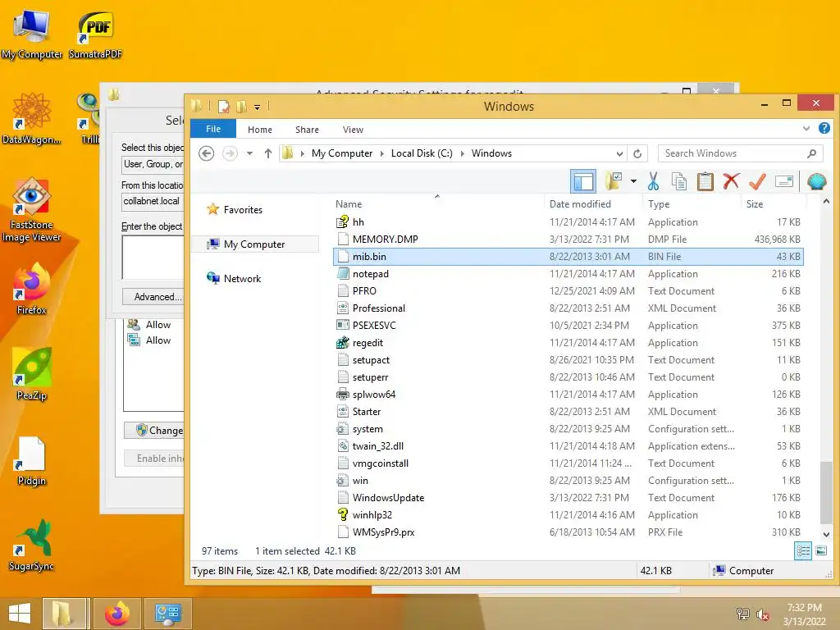Go up one folder level
840x630 pixels.
[268, 153]
